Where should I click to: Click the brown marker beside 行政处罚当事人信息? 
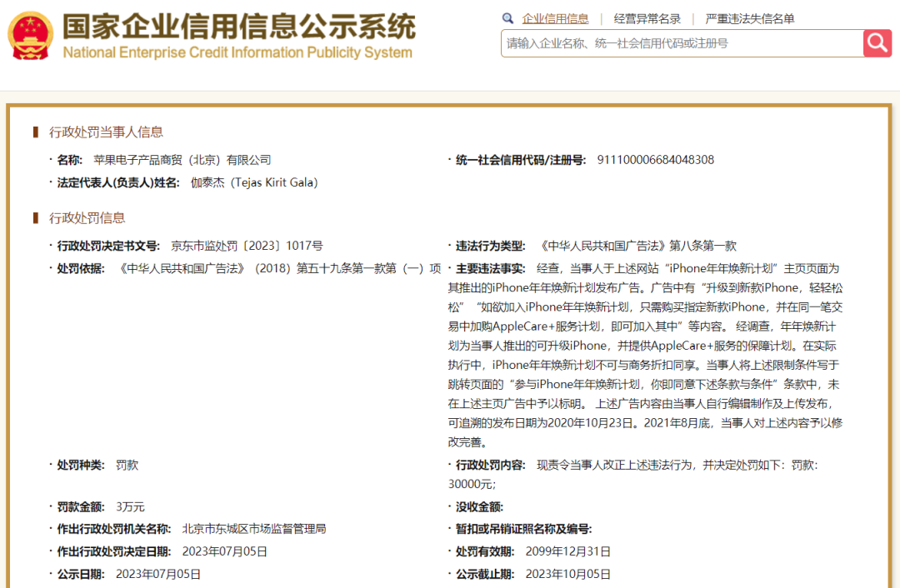pos(36,132)
